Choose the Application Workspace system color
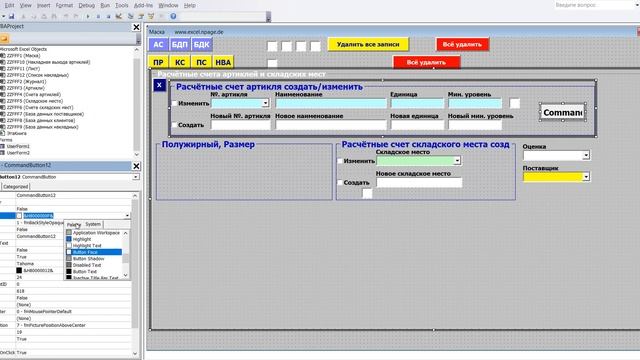The width and height of the screenshot is (640, 360). (x=93, y=233)
